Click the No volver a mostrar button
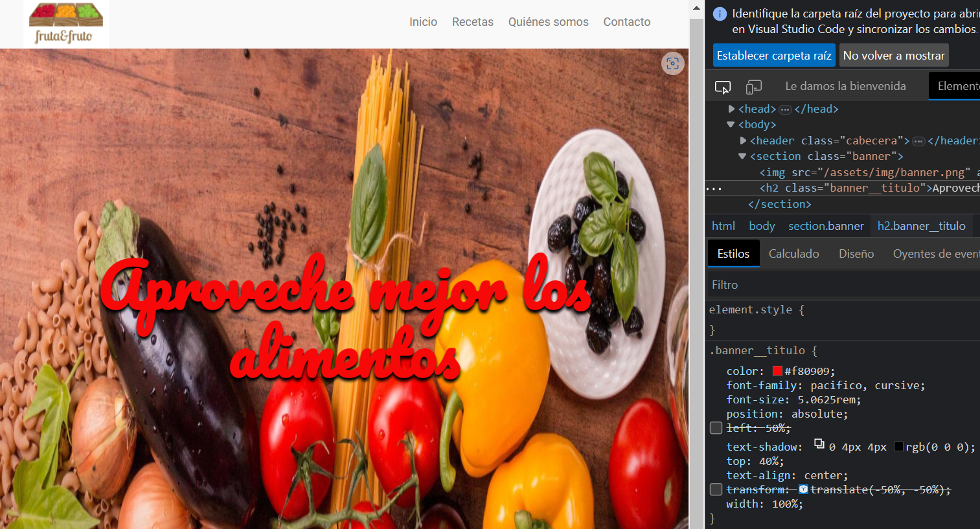The width and height of the screenshot is (980, 529). [x=894, y=56]
